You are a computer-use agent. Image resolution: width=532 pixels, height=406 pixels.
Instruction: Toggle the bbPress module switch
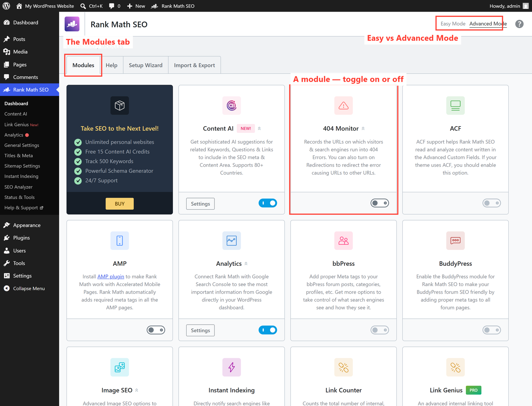coord(380,330)
